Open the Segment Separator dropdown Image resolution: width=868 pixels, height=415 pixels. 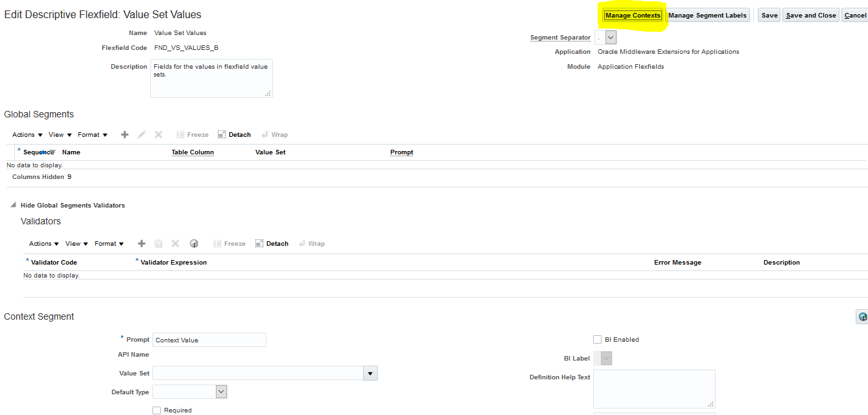(x=610, y=37)
